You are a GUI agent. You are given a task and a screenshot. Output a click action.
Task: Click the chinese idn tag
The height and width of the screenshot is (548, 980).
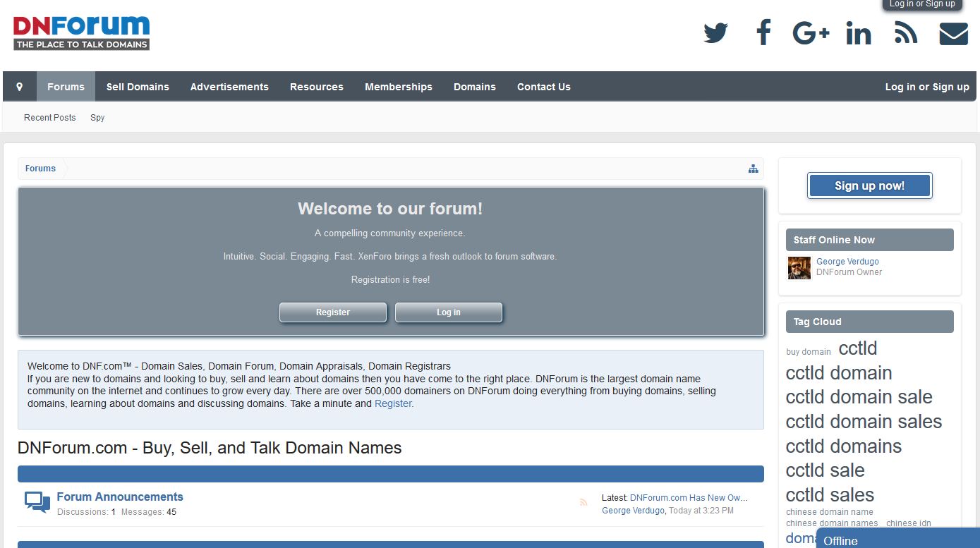[x=909, y=523]
